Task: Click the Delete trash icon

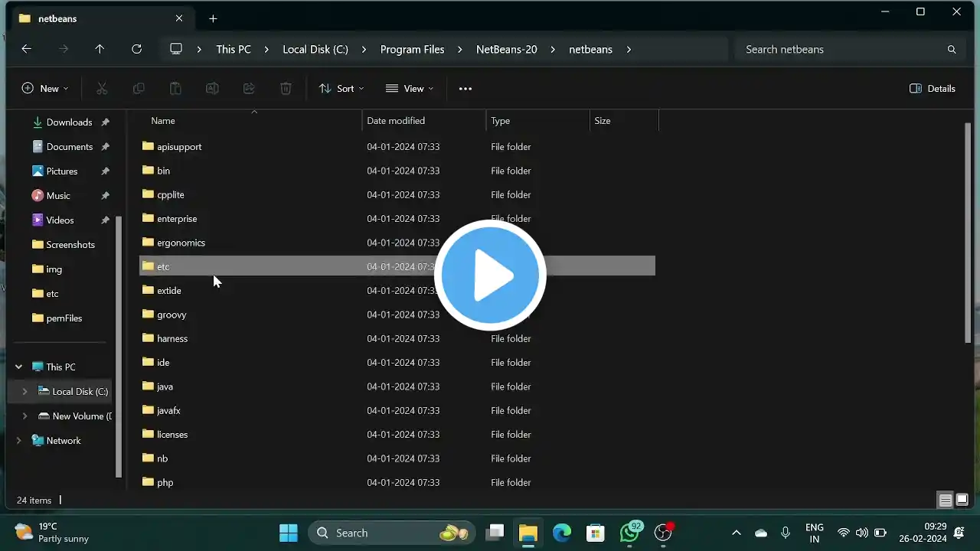Action: (x=286, y=89)
